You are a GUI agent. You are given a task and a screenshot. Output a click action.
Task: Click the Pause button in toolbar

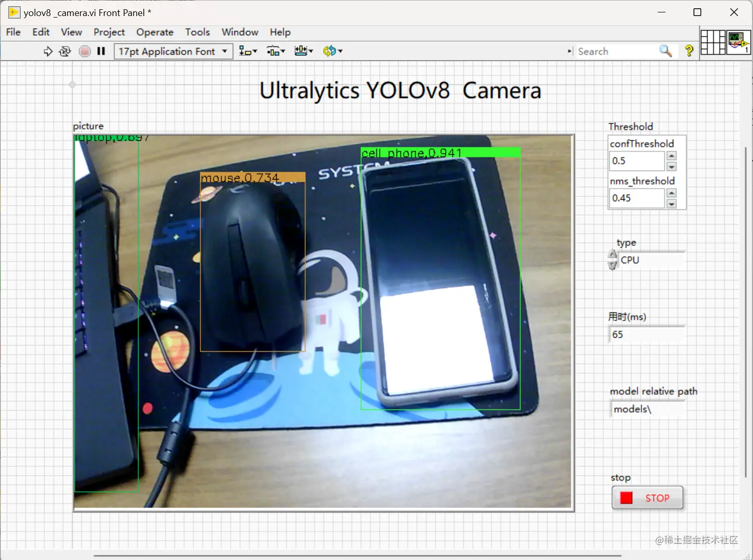[x=101, y=51]
